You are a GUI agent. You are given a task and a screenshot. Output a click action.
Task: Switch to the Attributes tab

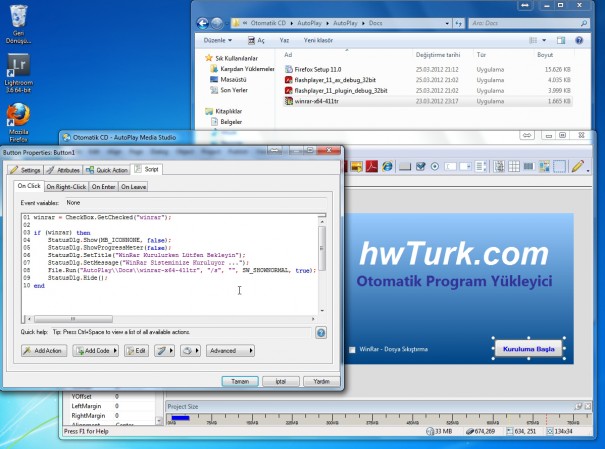63,170
